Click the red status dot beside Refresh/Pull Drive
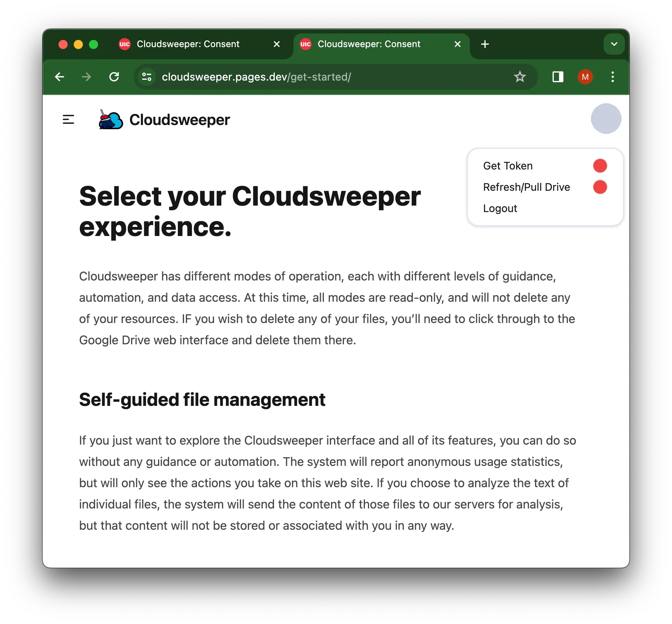 click(600, 187)
